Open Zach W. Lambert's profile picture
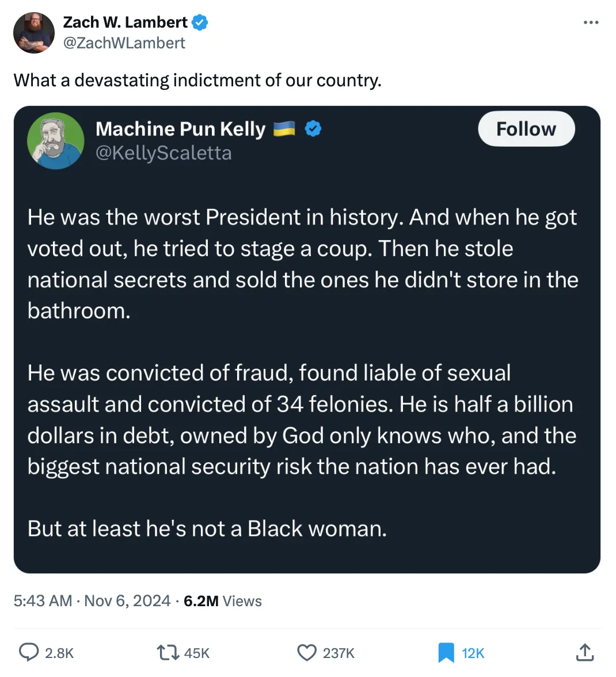This screenshot has height=677, width=616. pyautogui.click(x=34, y=33)
